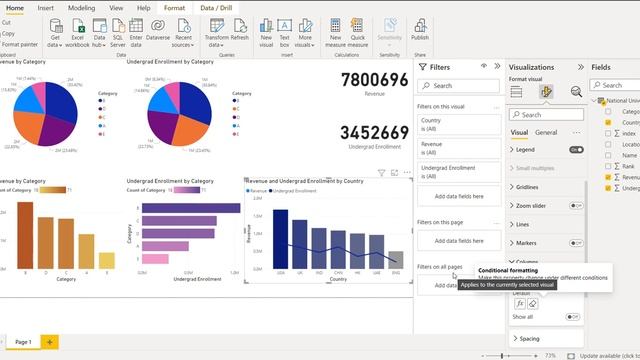
Task: Connect to SQL Server
Action: pyautogui.click(x=118, y=33)
